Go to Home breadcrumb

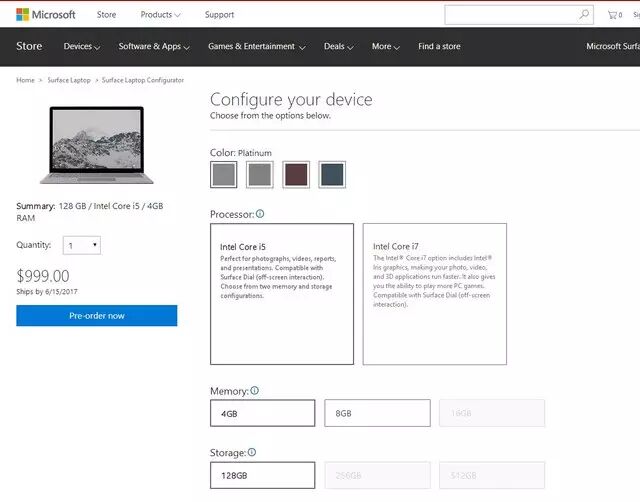pos(25,80)
